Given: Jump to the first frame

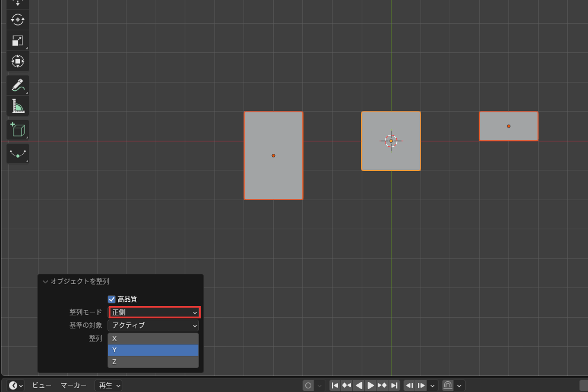Looking at the screenshot, I should [335, 385].
